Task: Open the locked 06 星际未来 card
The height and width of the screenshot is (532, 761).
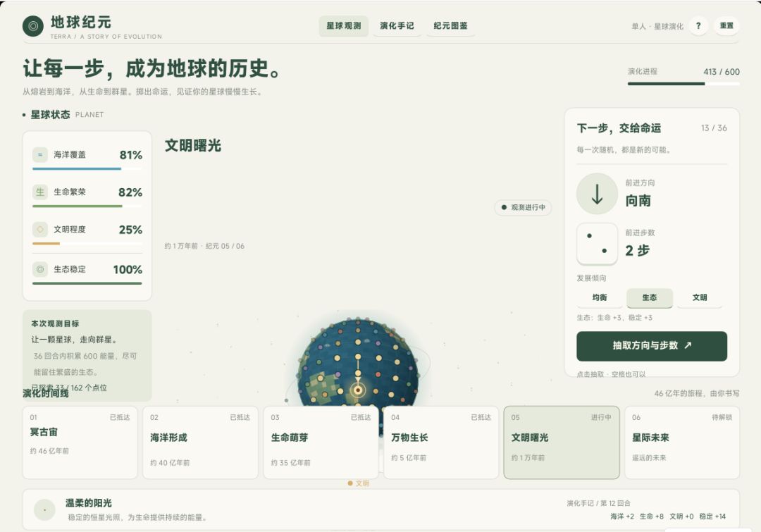Action: (x=682, y=443)
